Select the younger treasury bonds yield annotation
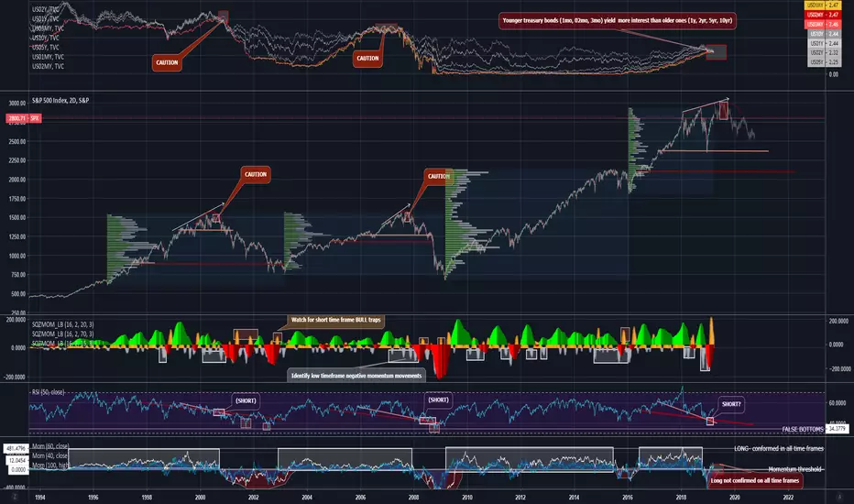The image size is (854, 504). point(617,21)
